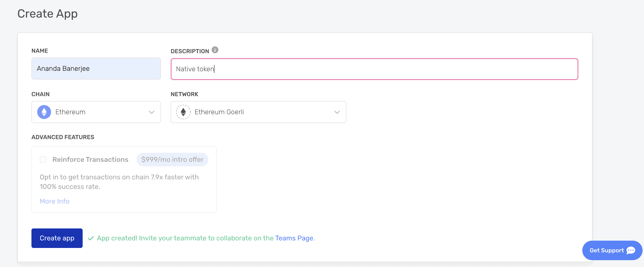The image size is (644, 267).
Task: Click the Get Support chat bubble icon
Action: pos(631,250)
